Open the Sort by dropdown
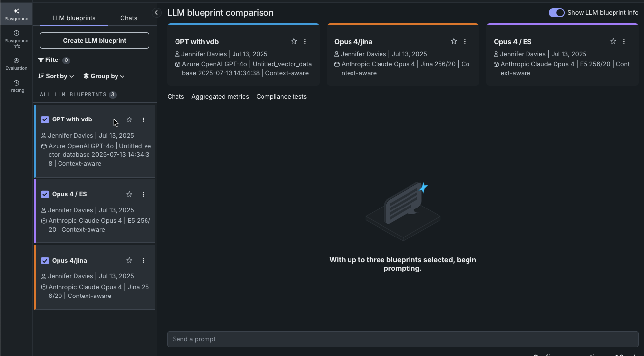The image size is (644, 356). click(57, 76)
